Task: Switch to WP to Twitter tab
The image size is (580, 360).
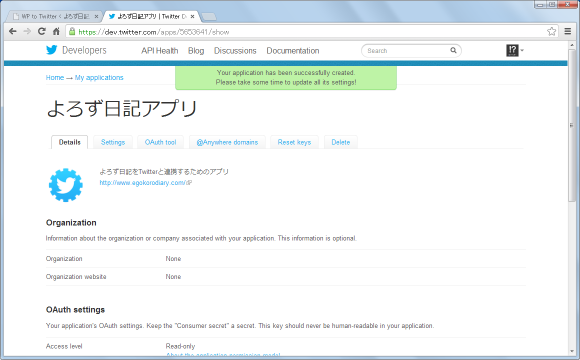Action: click(55, 16)
